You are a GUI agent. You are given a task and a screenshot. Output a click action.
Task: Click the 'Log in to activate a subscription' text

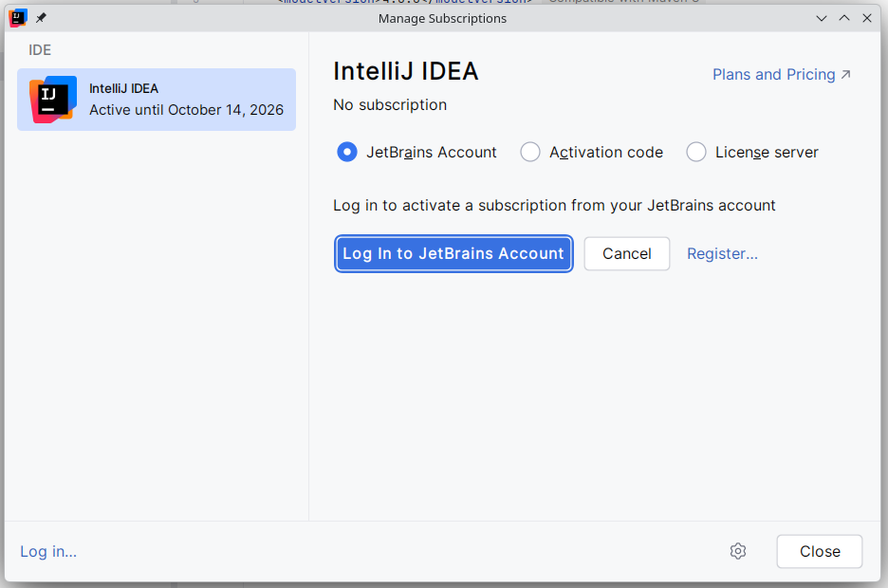(x=554, y=205)
